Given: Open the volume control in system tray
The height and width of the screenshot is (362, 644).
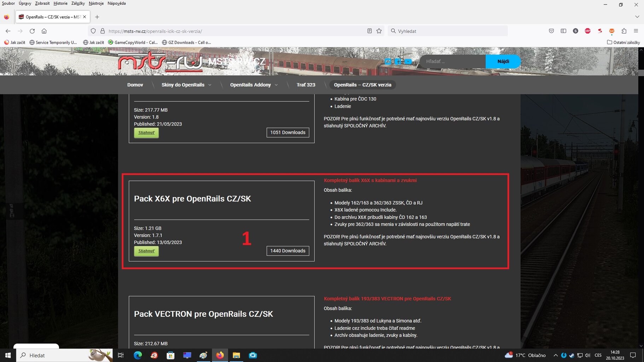Looking at the screenshot, I should [x=588, y=355].
